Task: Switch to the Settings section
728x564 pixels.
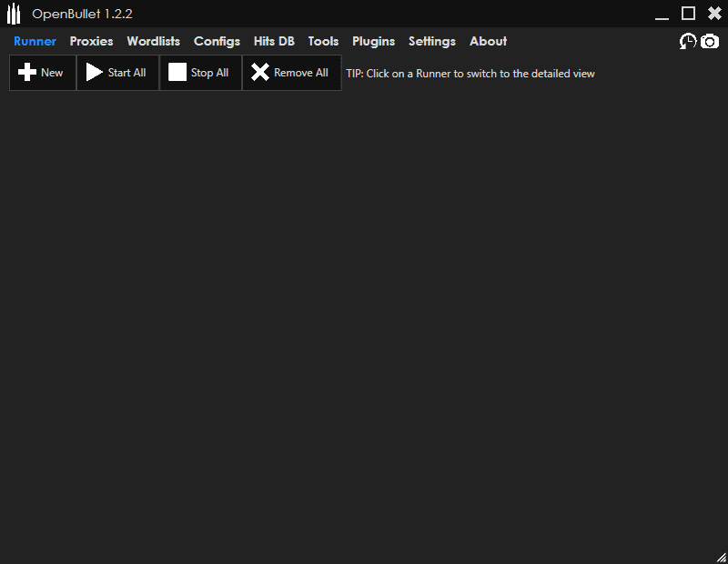Action: [x=431, y=41]
